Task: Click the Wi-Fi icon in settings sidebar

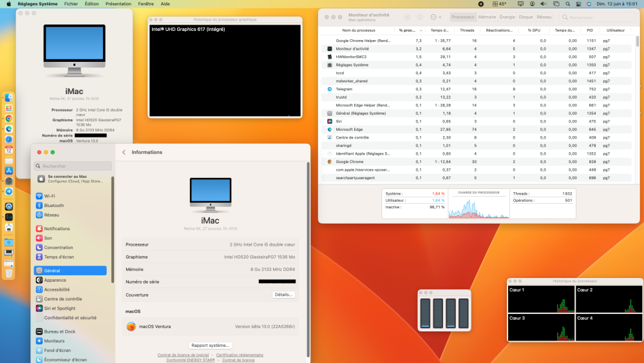Action: (x=39, y=196)
